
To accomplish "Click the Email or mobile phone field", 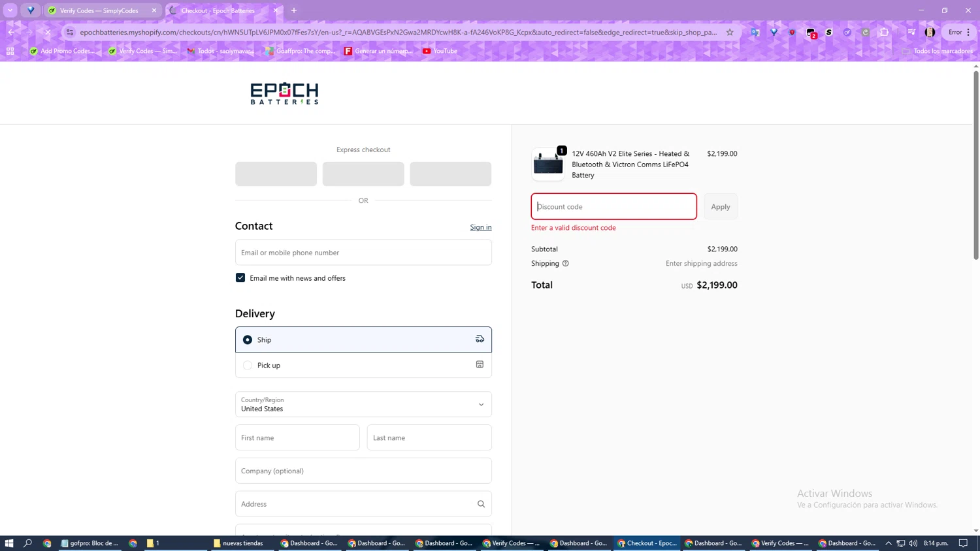I will (363, 253).
